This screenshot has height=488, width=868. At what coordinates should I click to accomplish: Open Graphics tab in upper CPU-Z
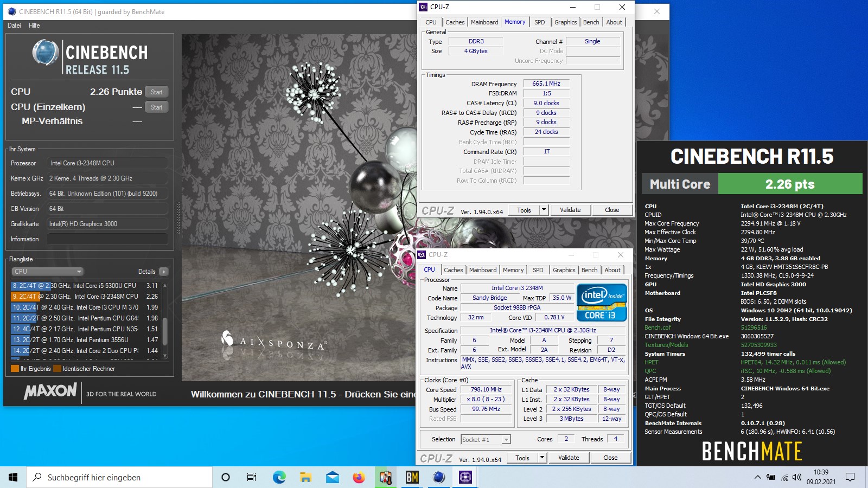coord(565,22)
